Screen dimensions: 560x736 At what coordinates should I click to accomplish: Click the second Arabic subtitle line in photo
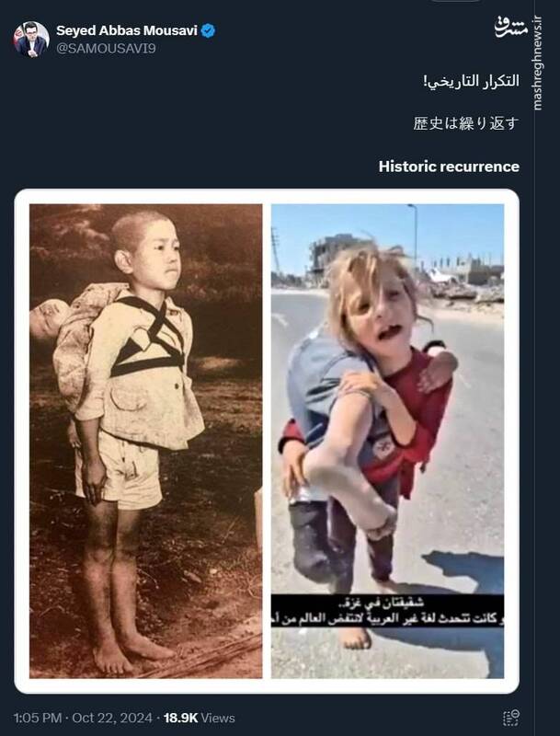coord(387,618)
